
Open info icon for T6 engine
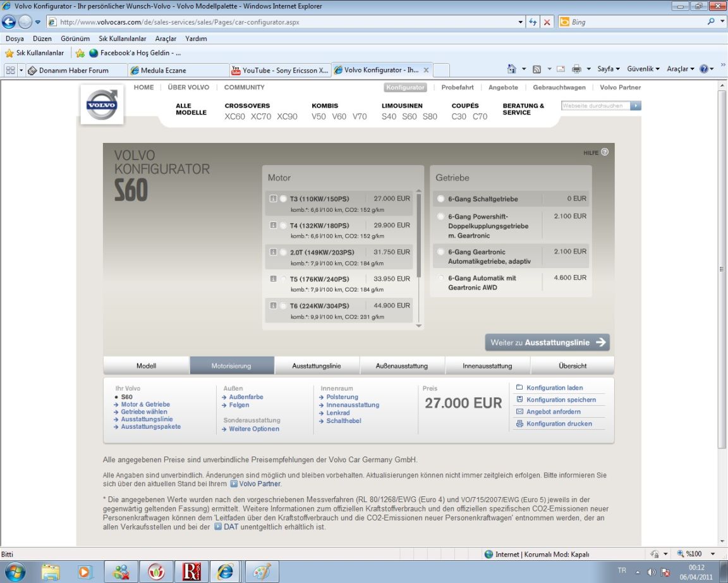(273, 305)
